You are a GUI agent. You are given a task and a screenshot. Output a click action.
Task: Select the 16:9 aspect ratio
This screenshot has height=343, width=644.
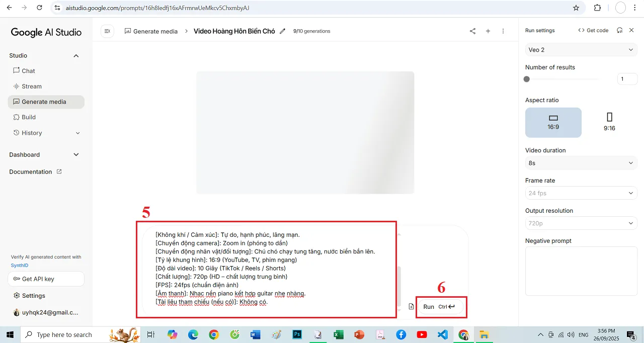click(553, 122)
